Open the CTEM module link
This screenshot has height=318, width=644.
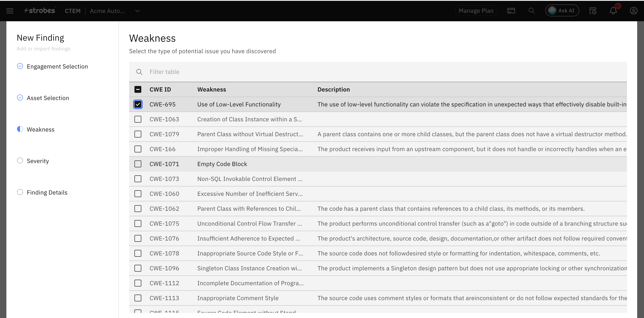[x=72, y=11]
